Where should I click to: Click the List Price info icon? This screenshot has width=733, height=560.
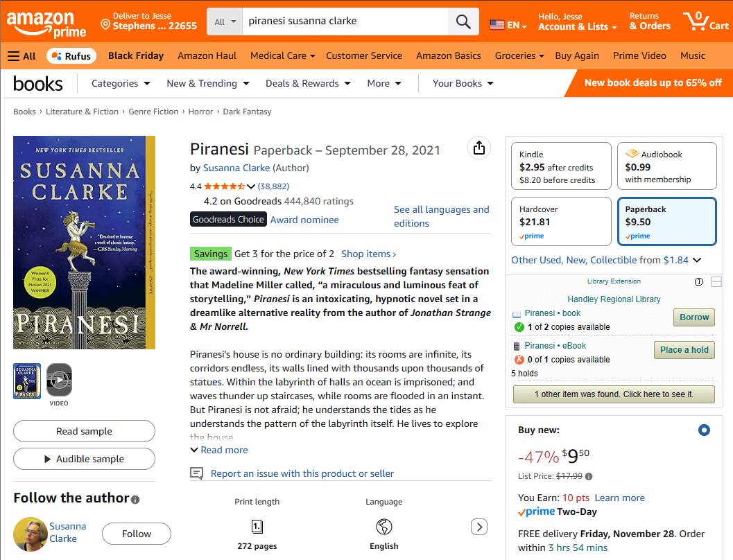(x=589, y=476)
